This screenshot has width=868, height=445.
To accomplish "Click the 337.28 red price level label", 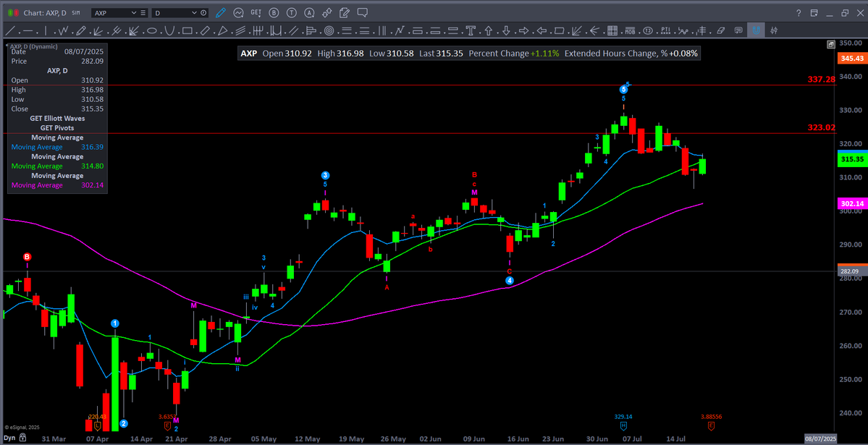I will tap(822, 80).
